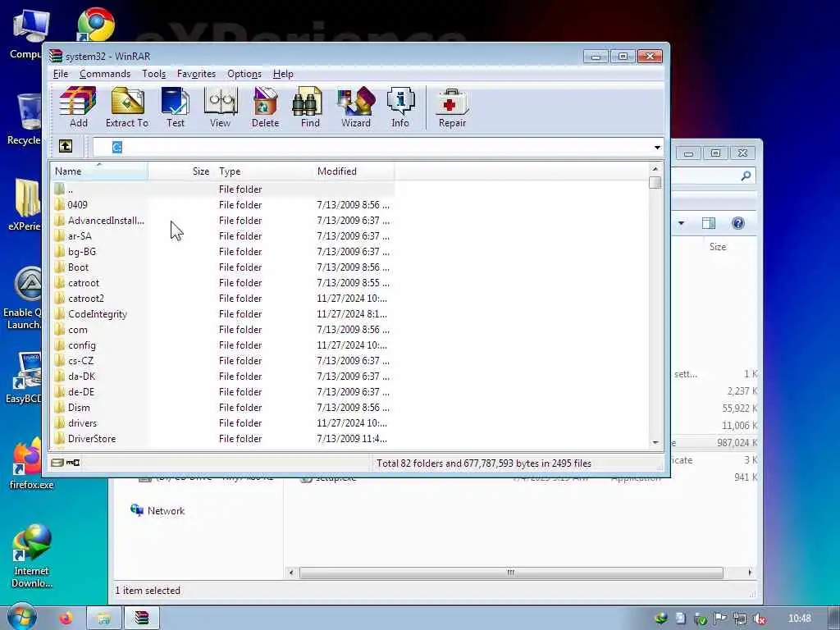The height and width of the screenshot is (630, 840).
Task: Click the horizontal scrollbar in Explorer window
Action: coord(511,573)
